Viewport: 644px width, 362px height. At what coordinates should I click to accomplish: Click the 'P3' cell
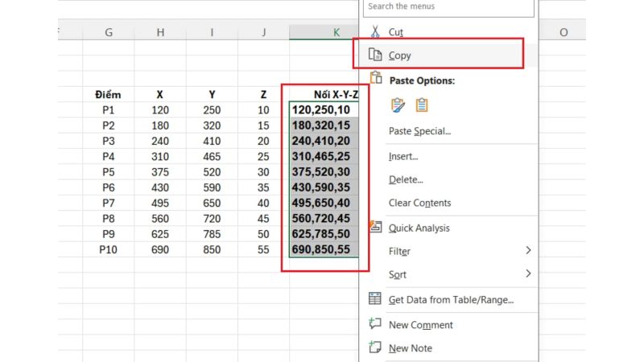coord(109,142)
